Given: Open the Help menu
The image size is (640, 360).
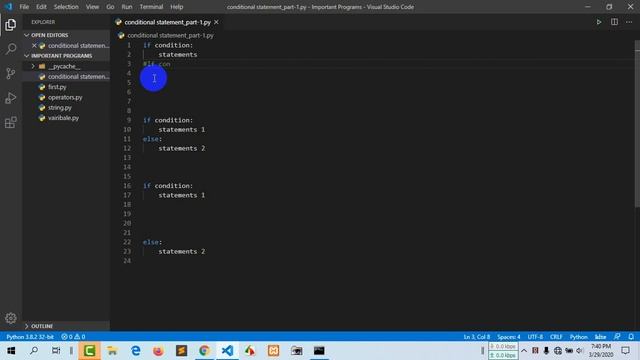Looking at the screenshot, I should tap(176, 7).
